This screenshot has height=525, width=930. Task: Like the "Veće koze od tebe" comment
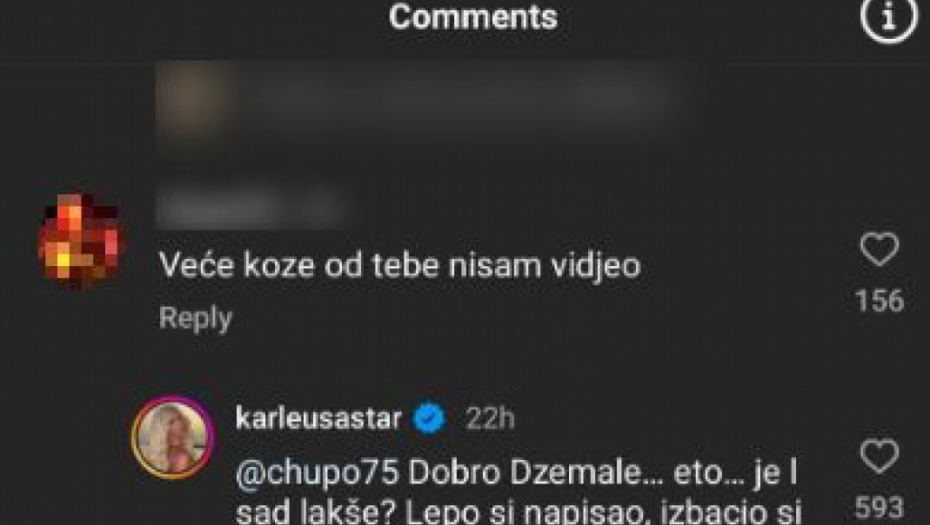coord(880,249)
